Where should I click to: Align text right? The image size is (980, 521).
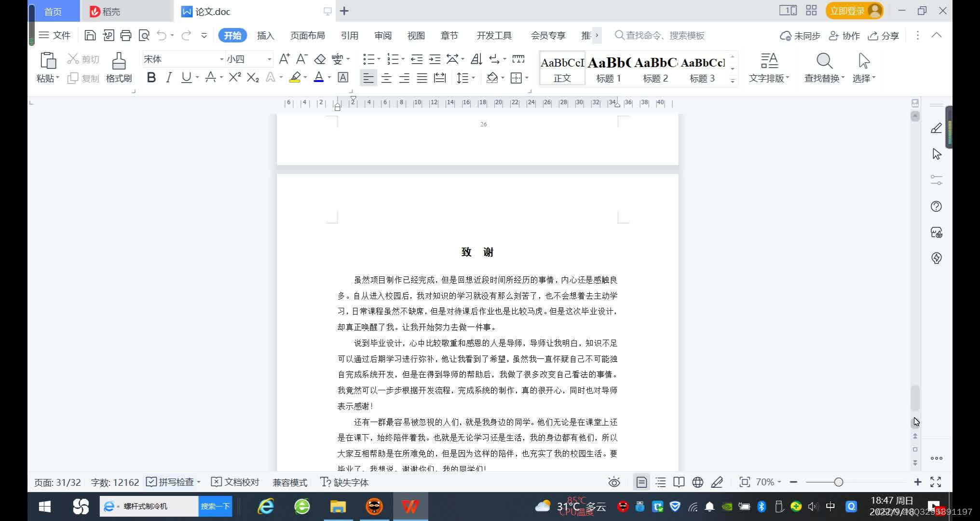404,78
